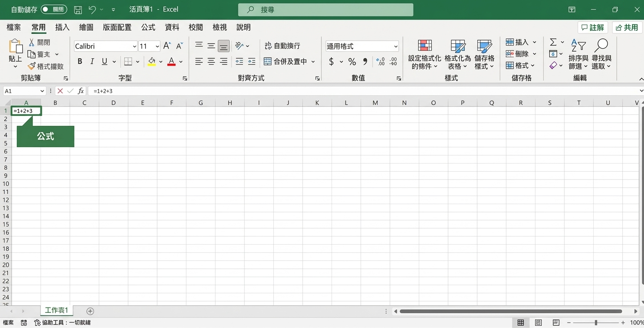The height and width of the screenshot is (328, 644).
Task: Select Page Break Preview view
Action: point(556,323)
